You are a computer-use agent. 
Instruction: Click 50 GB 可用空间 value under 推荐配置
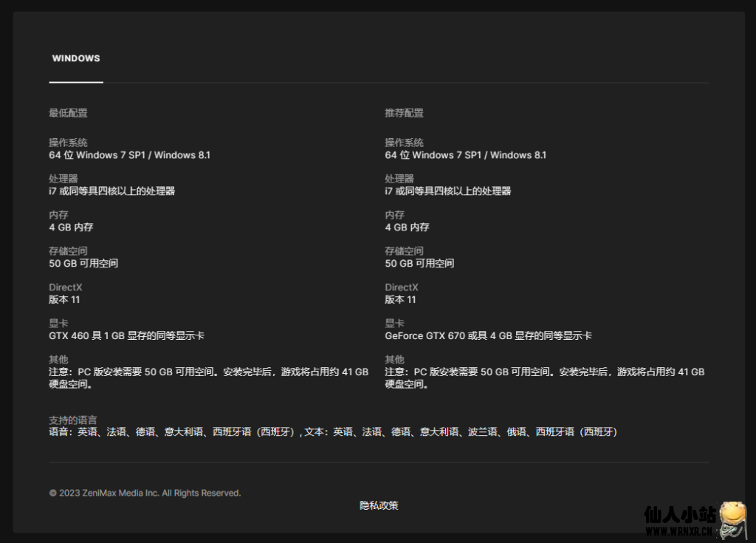(419, 264)
